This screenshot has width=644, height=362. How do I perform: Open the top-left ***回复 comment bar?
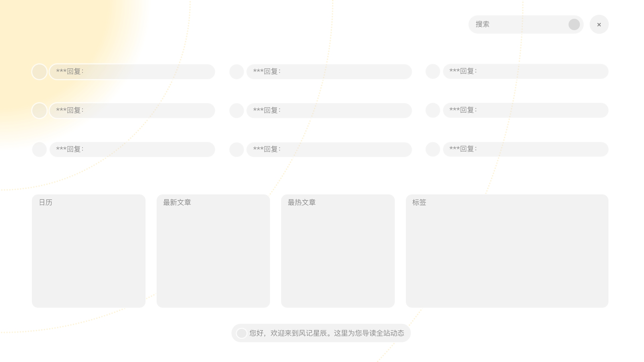coord(132,72)
